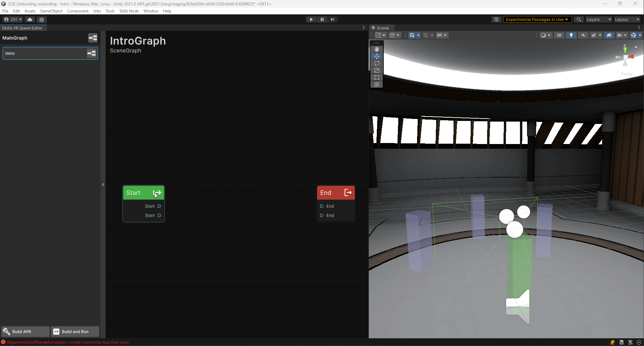
Task: Select the Hand view tool
Action: [377, 49]
